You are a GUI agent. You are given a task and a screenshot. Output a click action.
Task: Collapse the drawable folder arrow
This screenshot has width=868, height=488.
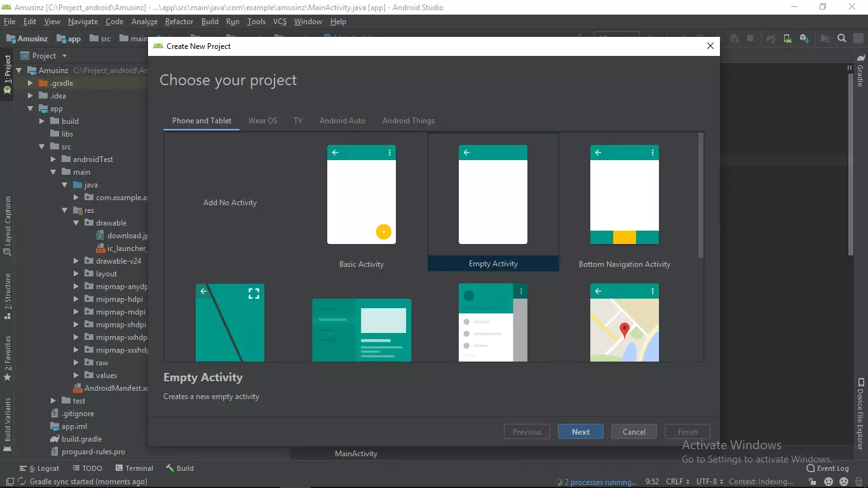pyautogui.click(x=76, y=223)
